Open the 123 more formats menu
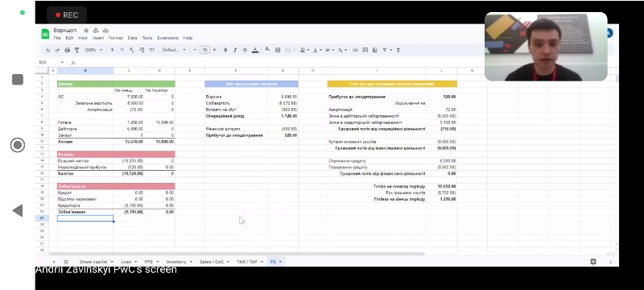644x290 pixels. (151, 50)
